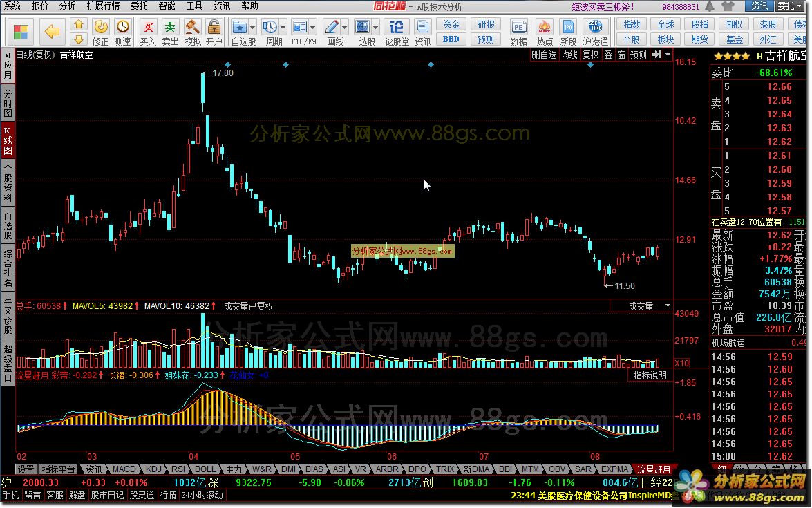The width and height of the screenshot is (812, 508).
Task: Click the first blue diamond event marker
Action: tap(227, 65)
